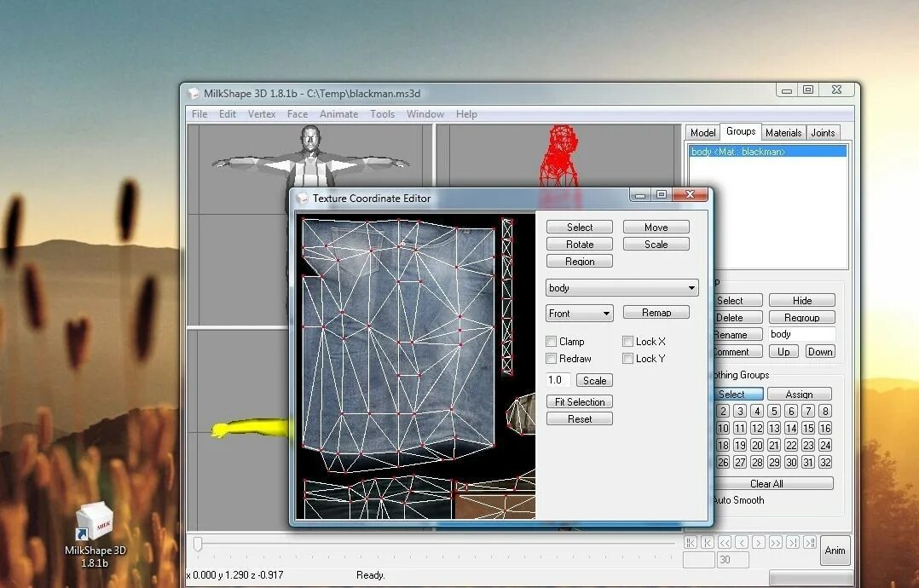Click the Regroup button
919x588 pixels.
click(801, 317)
